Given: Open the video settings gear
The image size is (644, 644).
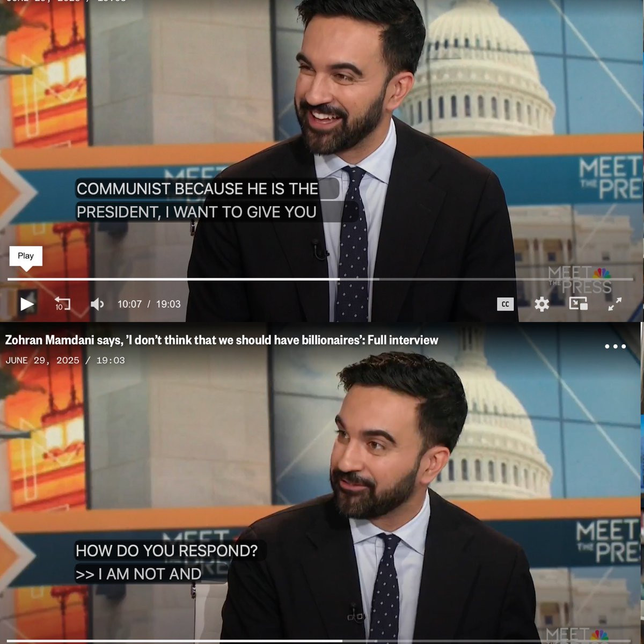Looking at the screenshot, I should [x=541, y=304].
